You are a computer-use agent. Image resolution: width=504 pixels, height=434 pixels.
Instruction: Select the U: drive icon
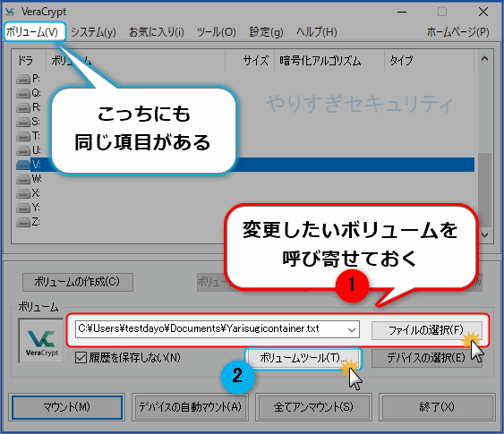23,150
